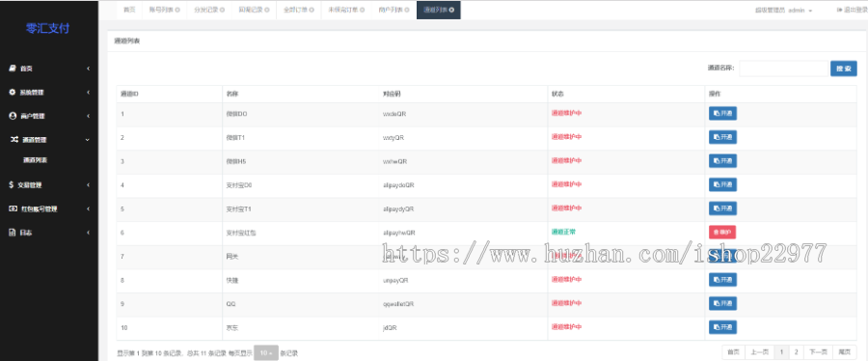Close the 未领完订单 tab via its x icon
The height and width of the screenshot is (361, 868).
(362, 10)
